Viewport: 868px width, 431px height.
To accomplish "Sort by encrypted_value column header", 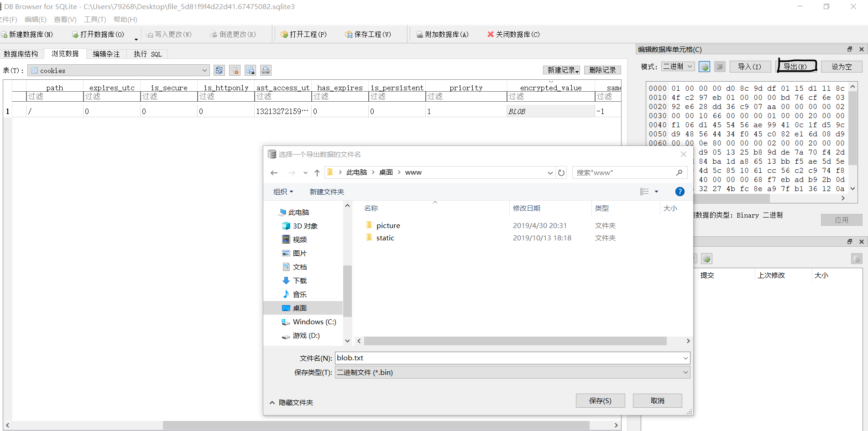I will click(550, 88).
